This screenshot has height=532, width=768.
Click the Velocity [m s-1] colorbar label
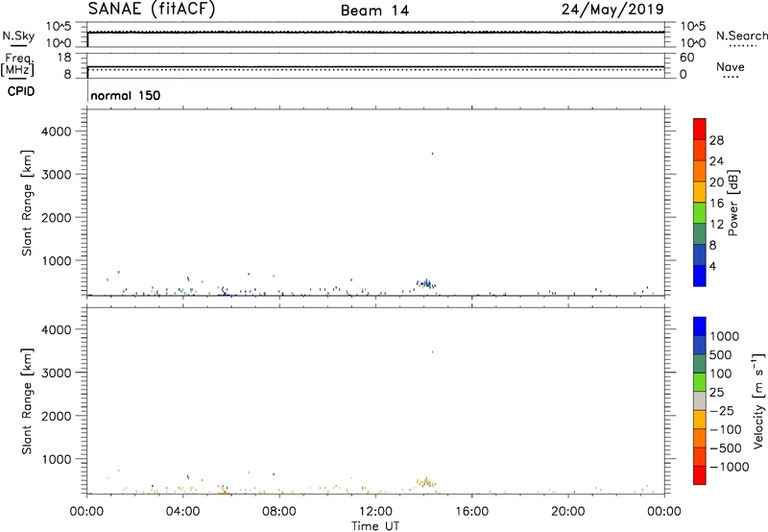pyautogui.click(x=758, y=400)
